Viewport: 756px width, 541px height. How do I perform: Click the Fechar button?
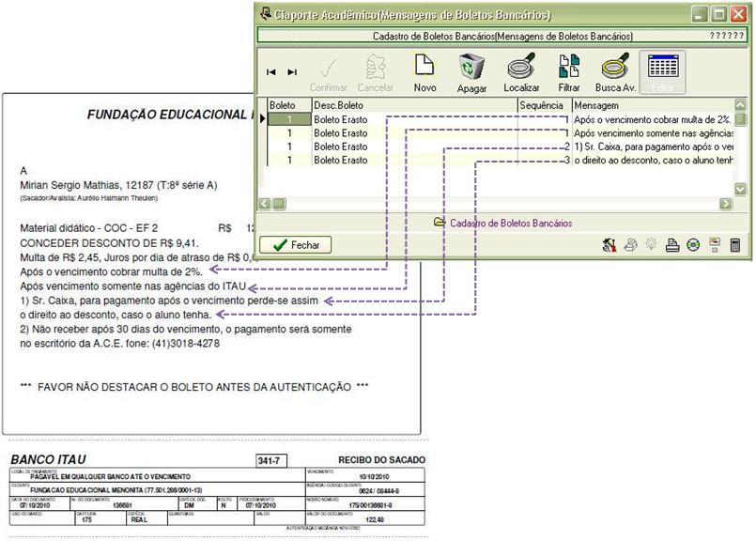295,245
